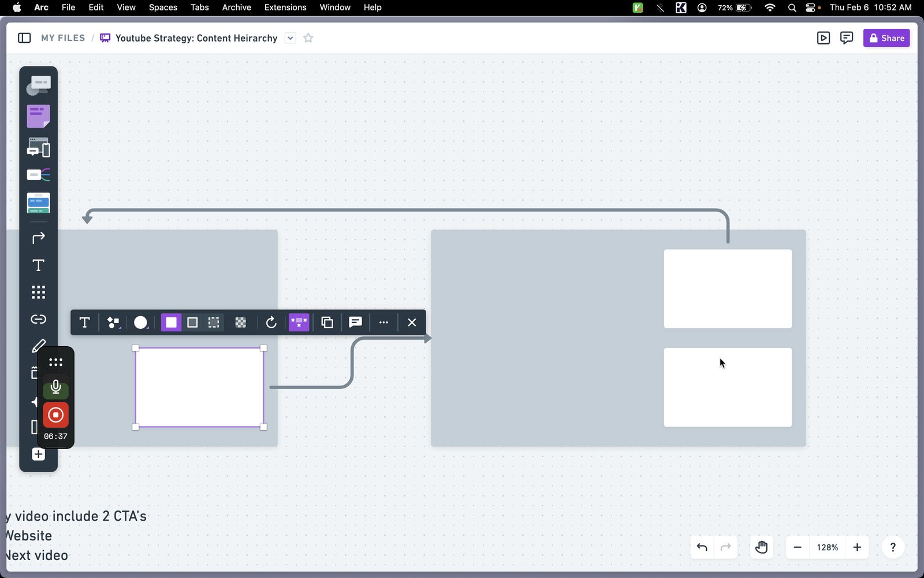The height and width of the screenshot is (578, 924).
Task: Open the file title dropdown chevron
Action: point(290,38)
